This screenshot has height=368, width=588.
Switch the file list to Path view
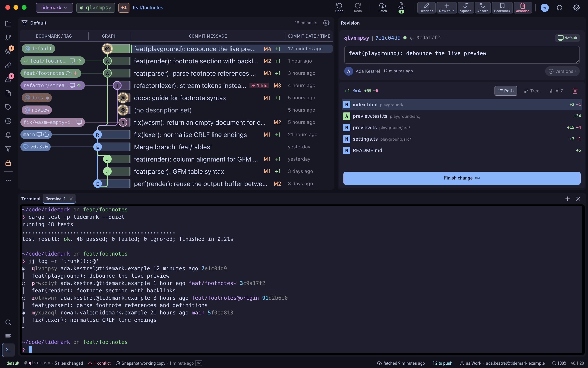point(506,91)
